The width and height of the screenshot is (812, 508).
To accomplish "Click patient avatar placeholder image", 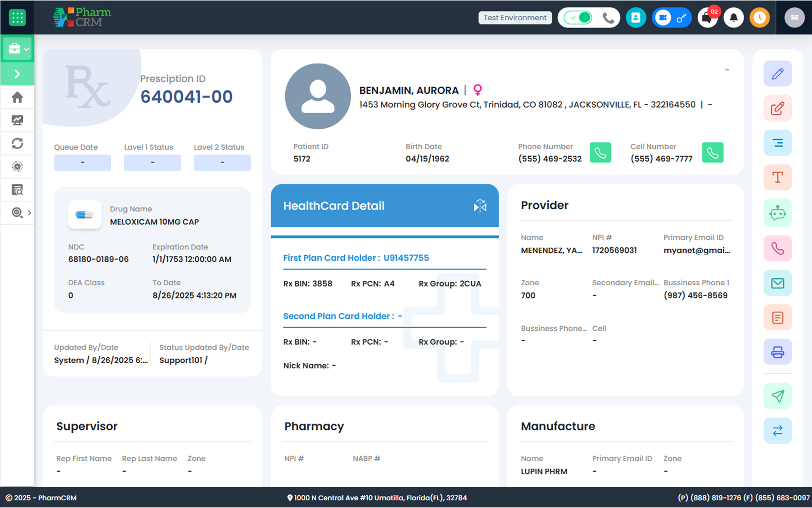I will [x=318, y=96].
